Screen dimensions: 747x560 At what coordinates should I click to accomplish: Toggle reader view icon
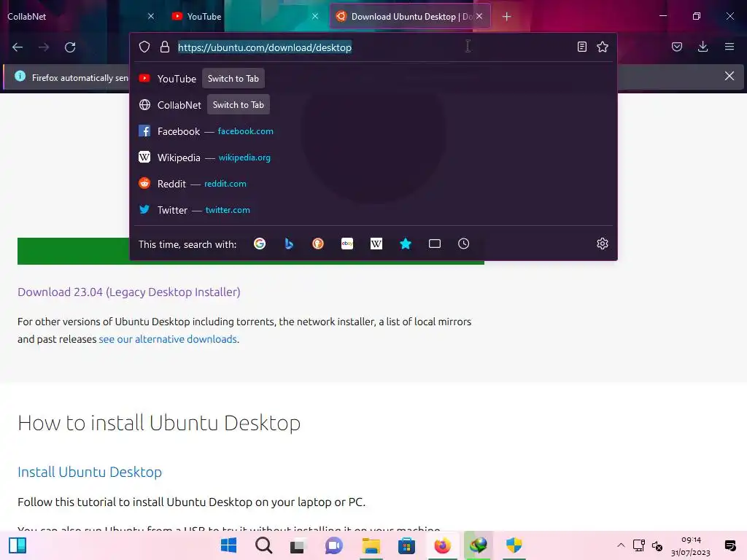pyautogui.click(x=581, y=47)
